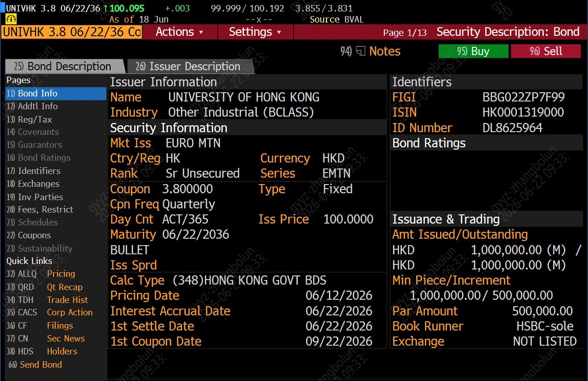Open CACS Corp Action link

50,312
